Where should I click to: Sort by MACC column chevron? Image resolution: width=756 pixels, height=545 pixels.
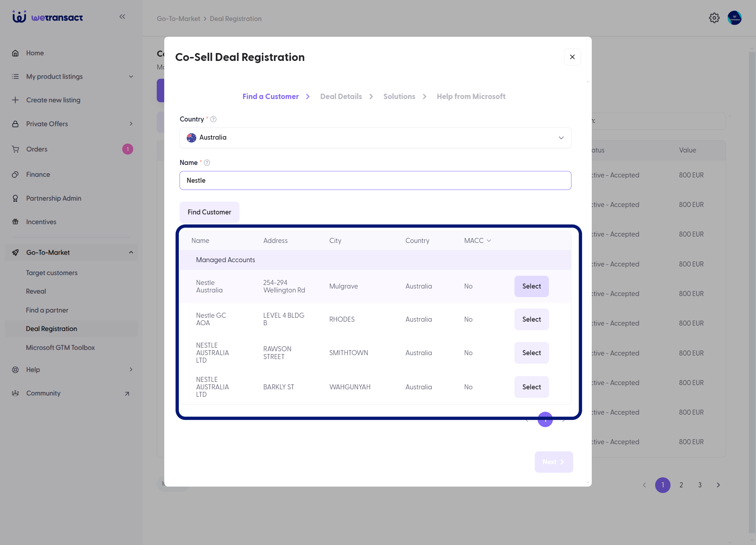click(x=489, y=241)
